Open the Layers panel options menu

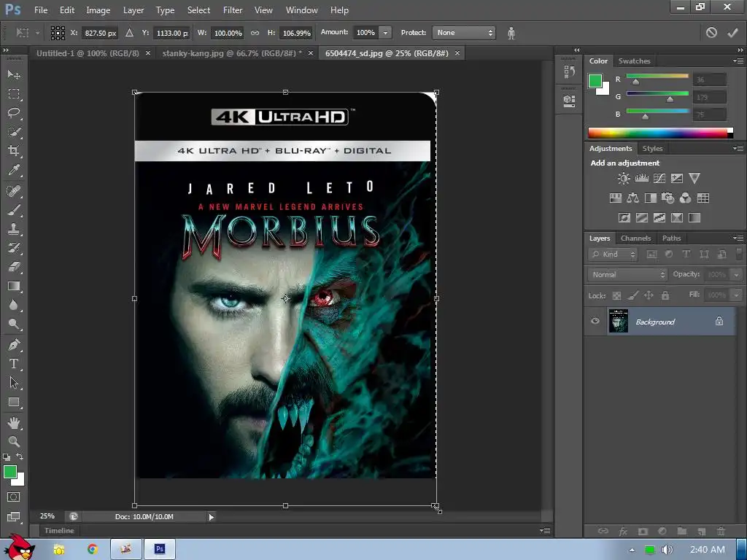click(738, 238)
